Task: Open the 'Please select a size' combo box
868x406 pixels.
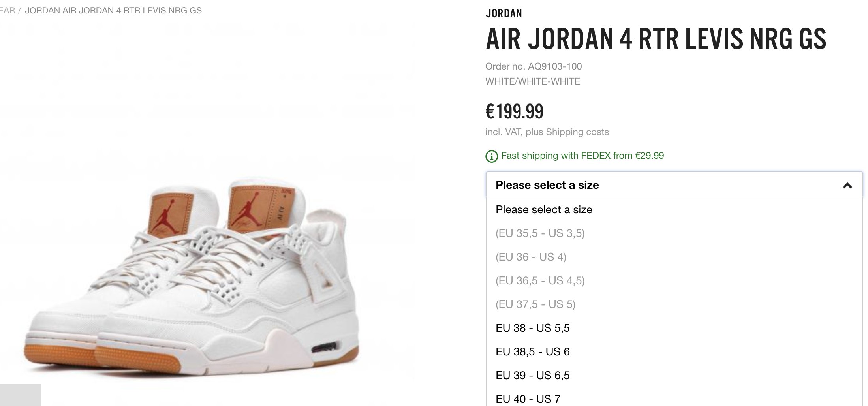Action: (x=674, y=185)
